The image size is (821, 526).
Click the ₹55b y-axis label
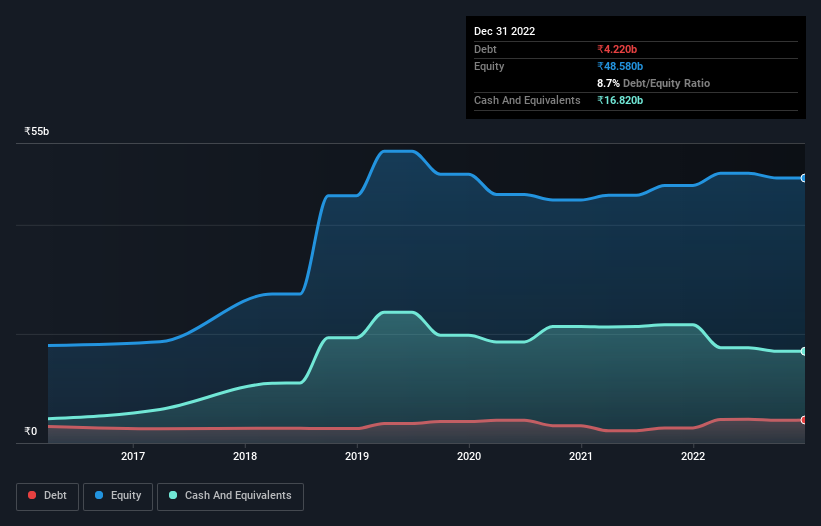pos(37,131)
